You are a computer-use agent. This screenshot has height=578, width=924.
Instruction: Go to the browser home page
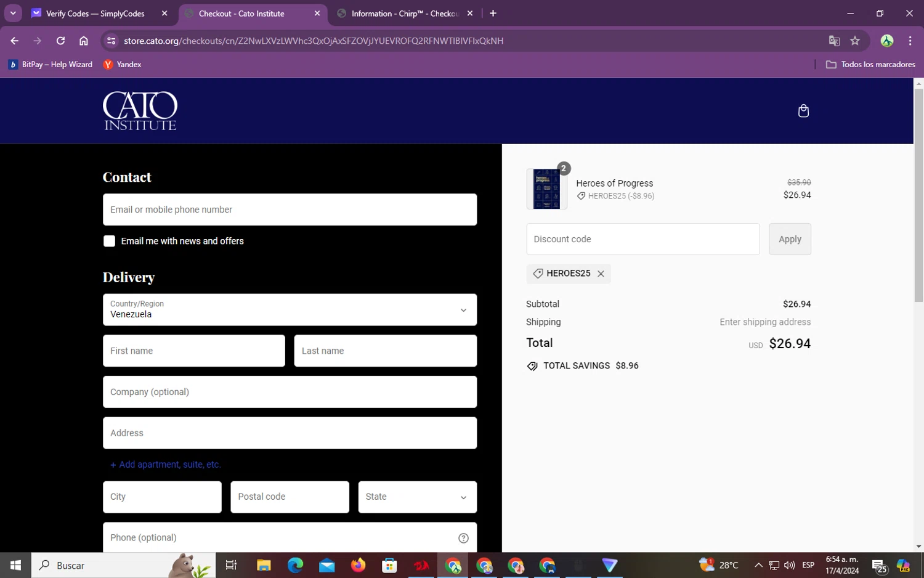84,41
